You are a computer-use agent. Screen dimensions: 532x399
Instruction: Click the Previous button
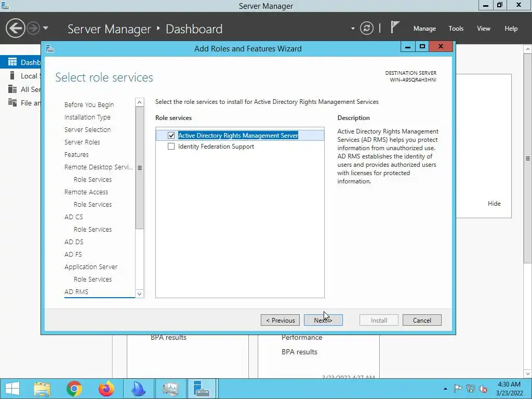click(x=280, y=320)
